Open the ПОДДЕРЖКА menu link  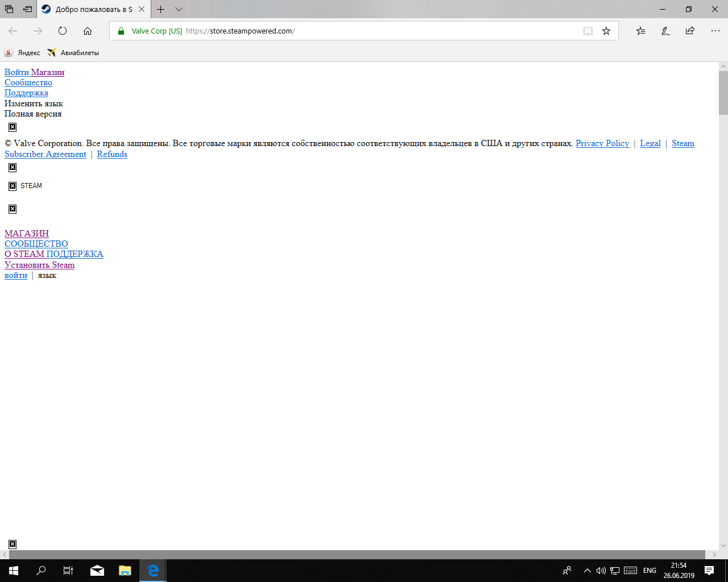pyautogui.click(x=75, y=254)
